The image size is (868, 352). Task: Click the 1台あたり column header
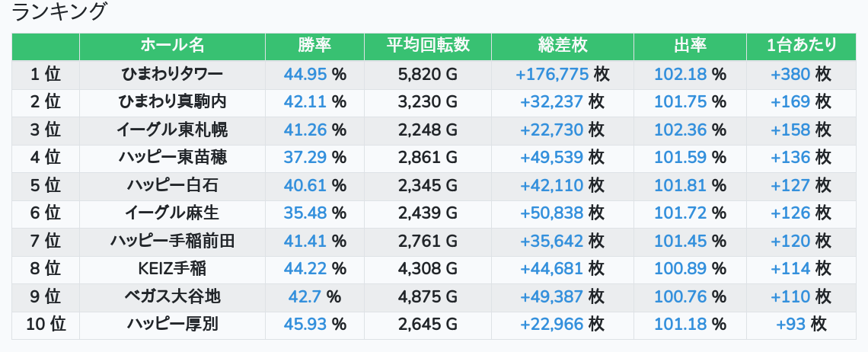pos(802,46)
